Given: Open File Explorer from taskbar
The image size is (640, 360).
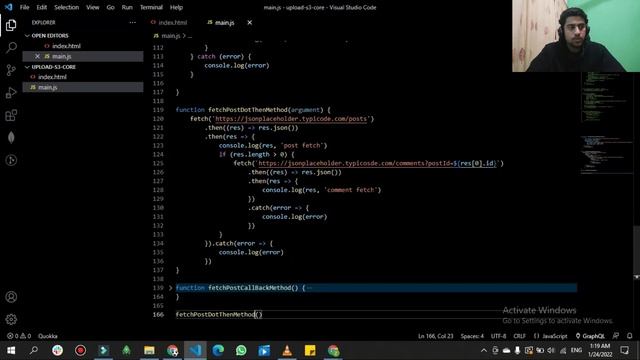Looking at the screenshot, I should tap(149, 351).
